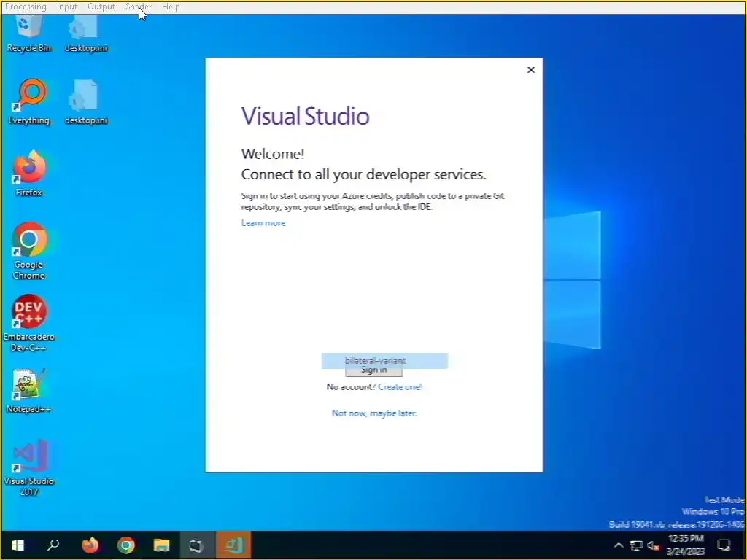The image size is (747, 560).
Task: Open the Shader menu
Action: coord(139,7)
